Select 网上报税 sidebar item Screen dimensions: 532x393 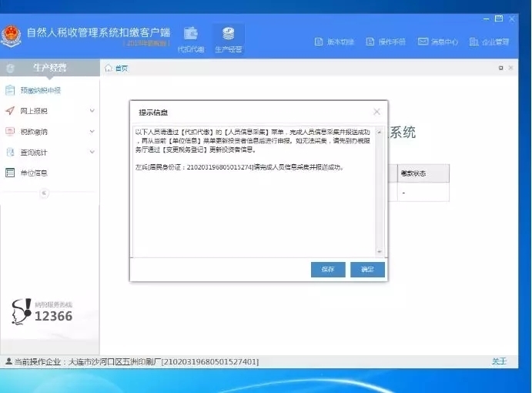34,111
